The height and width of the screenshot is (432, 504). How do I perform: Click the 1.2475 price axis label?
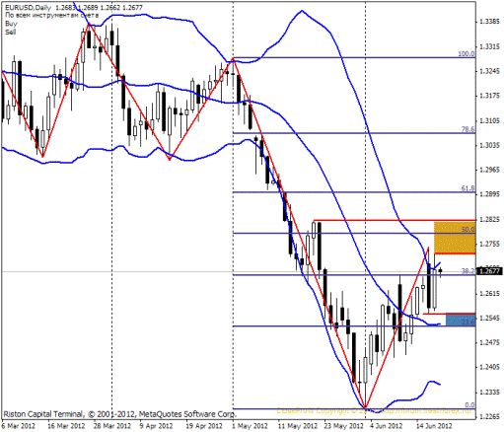coord(489,342)
